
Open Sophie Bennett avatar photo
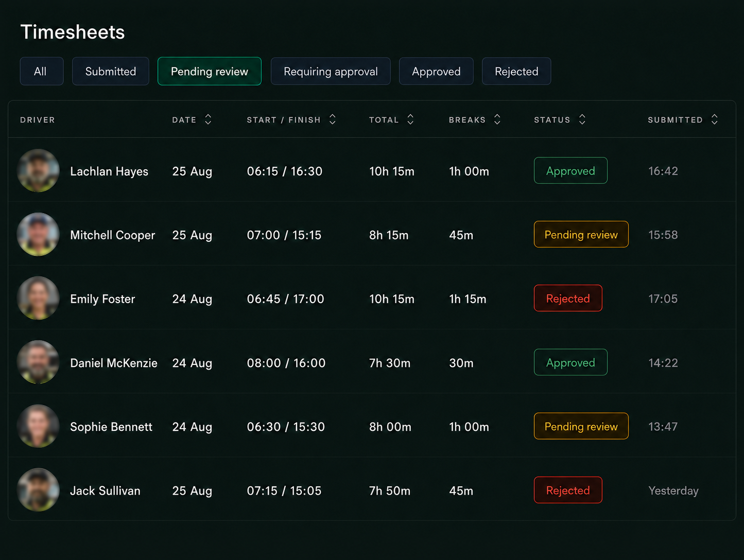tap(38, 426)
